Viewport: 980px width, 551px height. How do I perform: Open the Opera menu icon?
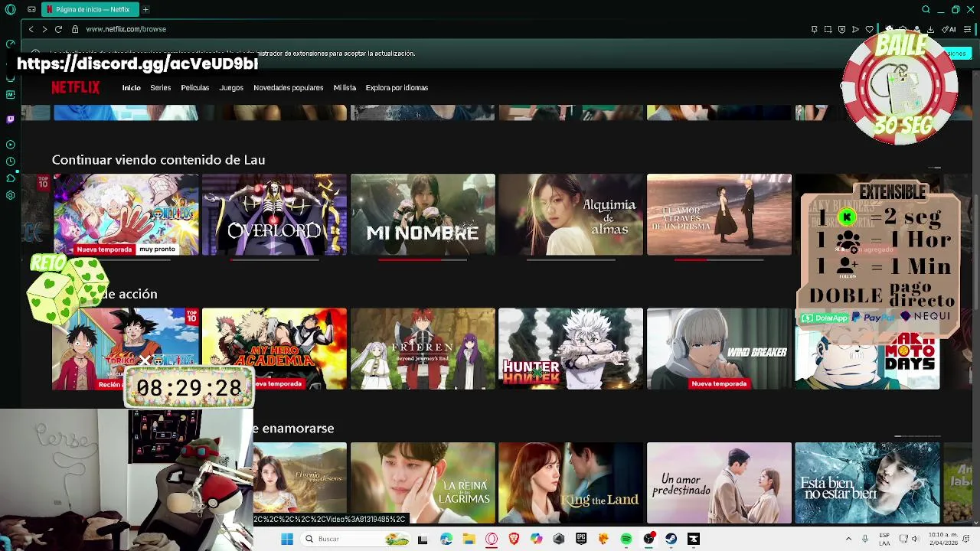(11, 9)
